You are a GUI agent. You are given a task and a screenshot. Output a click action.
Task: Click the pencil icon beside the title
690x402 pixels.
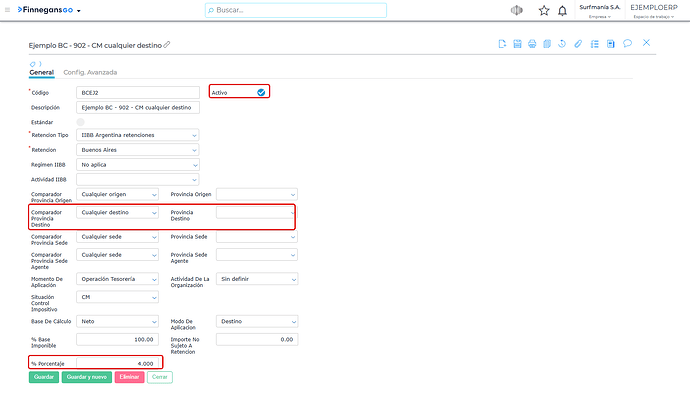(x=167, y=44)
